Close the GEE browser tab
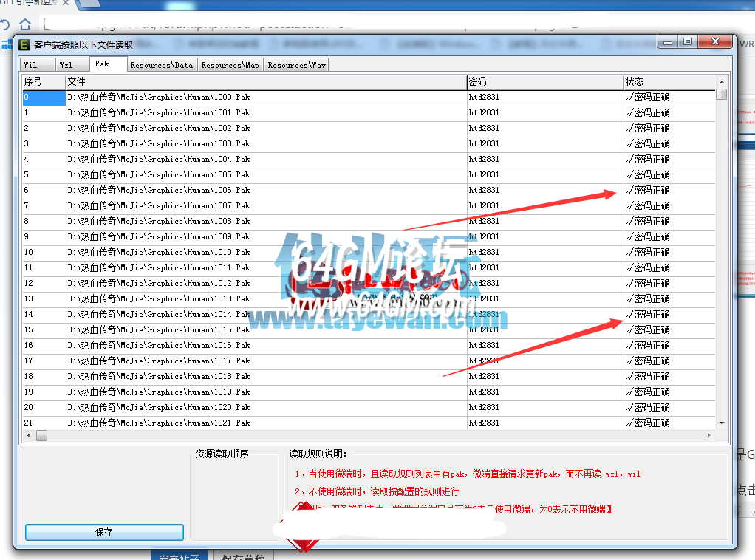Image resolution: width=755 pixels, height=560 pixels. click(66, 3)
